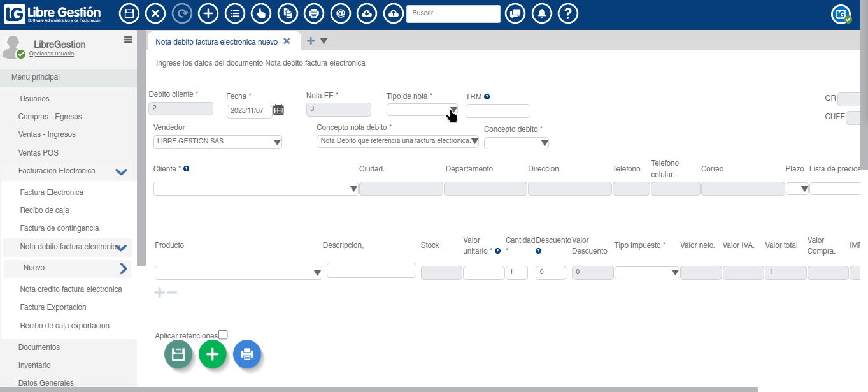Click the cloud download toolbar icon
The width and height of the screenshot is (868, 392).
point(367,13)
